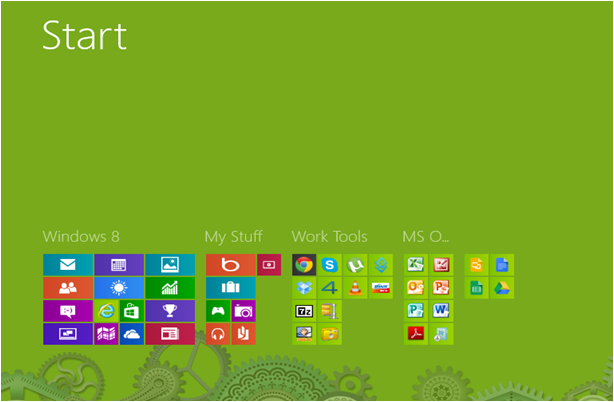Click the Work Tools group heading
614x402 pixels.
[329, 237]
